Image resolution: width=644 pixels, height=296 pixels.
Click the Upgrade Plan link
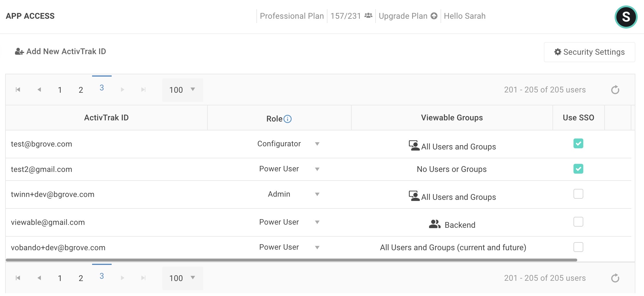[403, 16]
